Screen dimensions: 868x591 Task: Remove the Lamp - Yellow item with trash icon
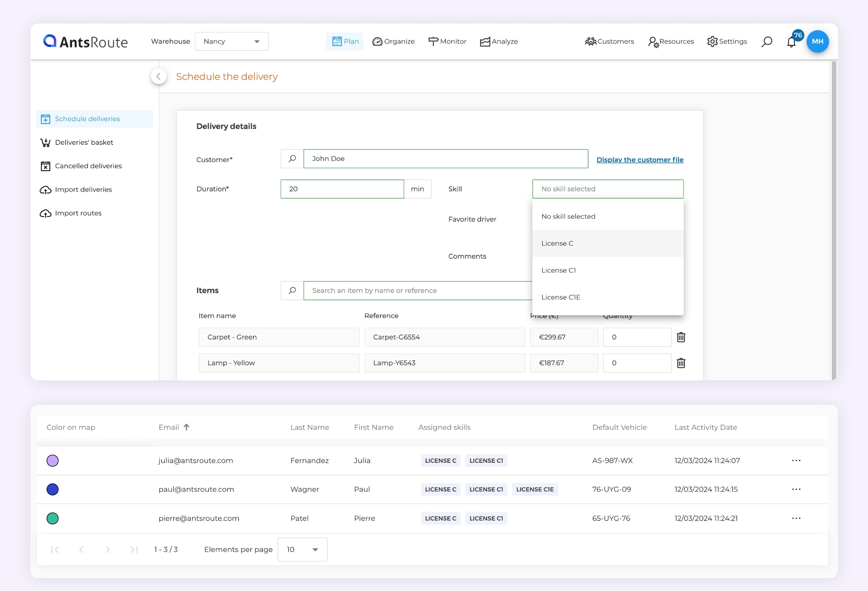click(x=681, y=363)
